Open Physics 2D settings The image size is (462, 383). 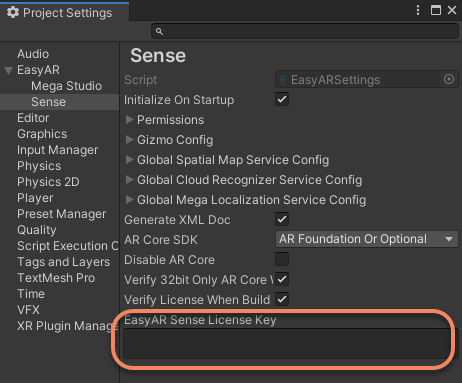pyautogui.click(x=48, y=182)
